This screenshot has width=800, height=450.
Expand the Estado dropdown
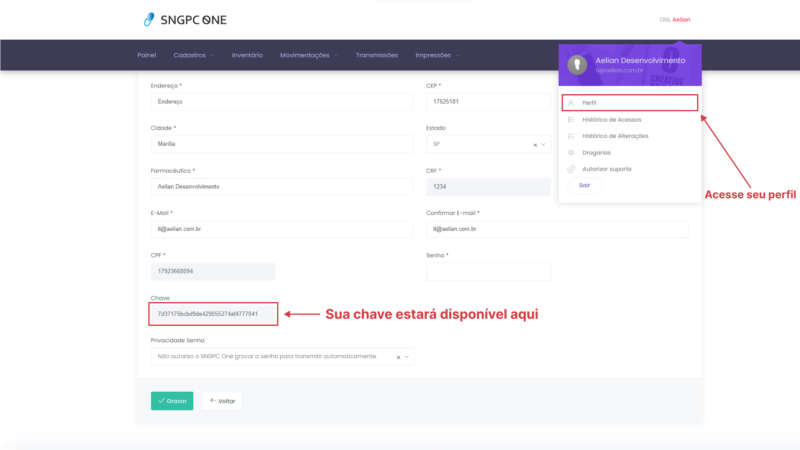[x=544, y=145]
